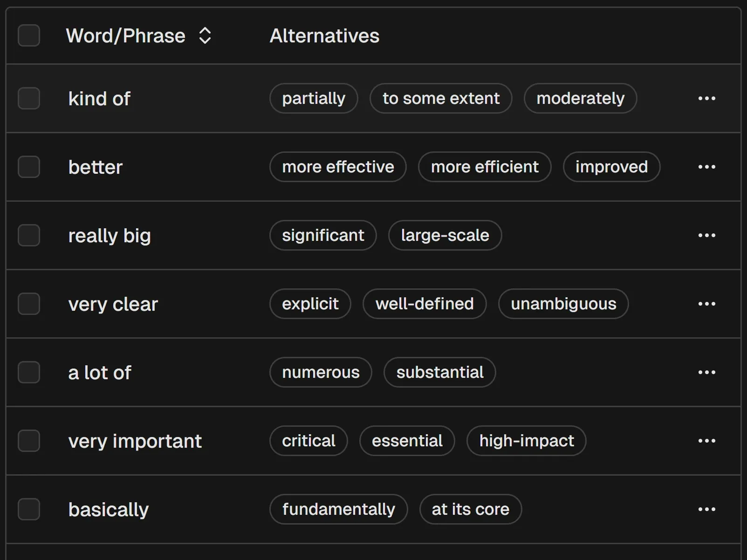This screenshot has height=560, width=747.
Task: Select the "high-impact" alternative chip
Action: (526, 441)
